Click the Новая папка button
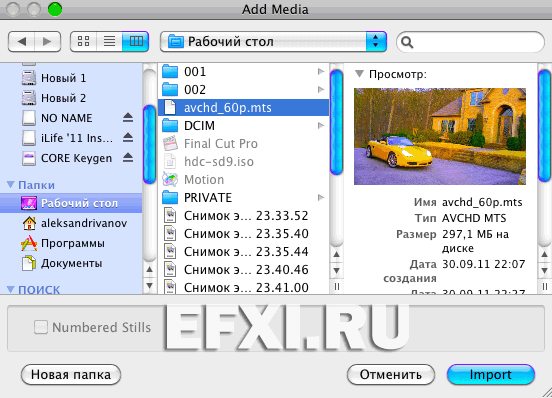The image size is (552, 398). 71,374
